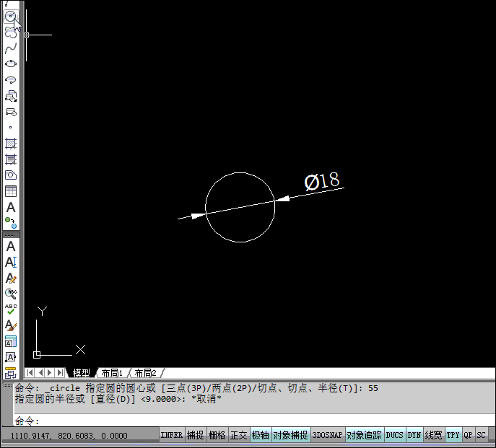Viewport: 496px width, 448px height.
Task: Click the history line ending *取消*
Action: 118,399
